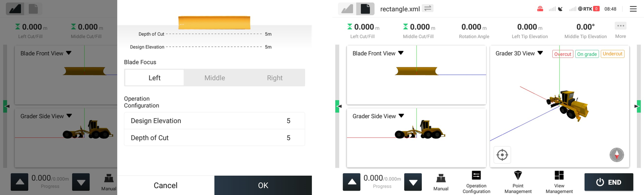This screenshot has width=644, height=195.
Task: Switch to the document file tab in the right header
Action: (365, 9)
